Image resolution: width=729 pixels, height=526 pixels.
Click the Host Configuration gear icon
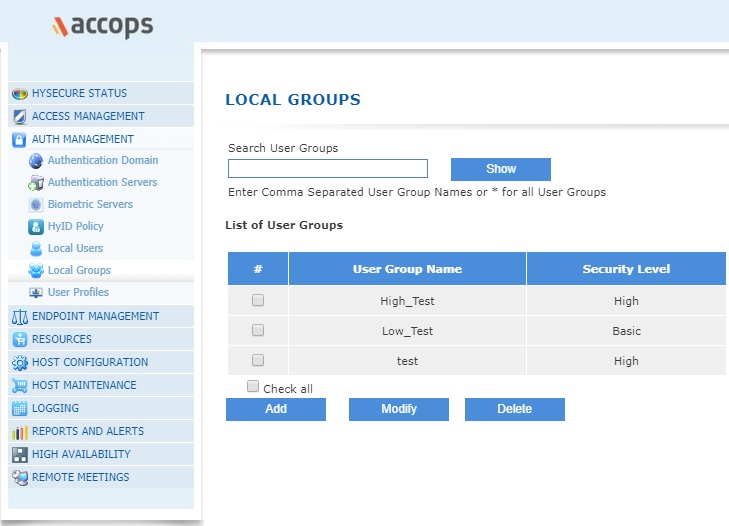[x=20, y=363]
